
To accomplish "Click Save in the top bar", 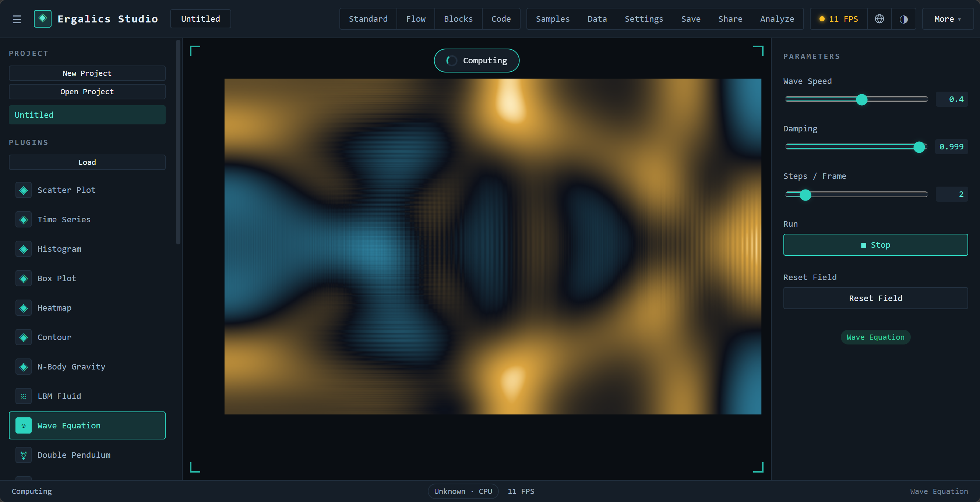I will [x=691, y=19].
